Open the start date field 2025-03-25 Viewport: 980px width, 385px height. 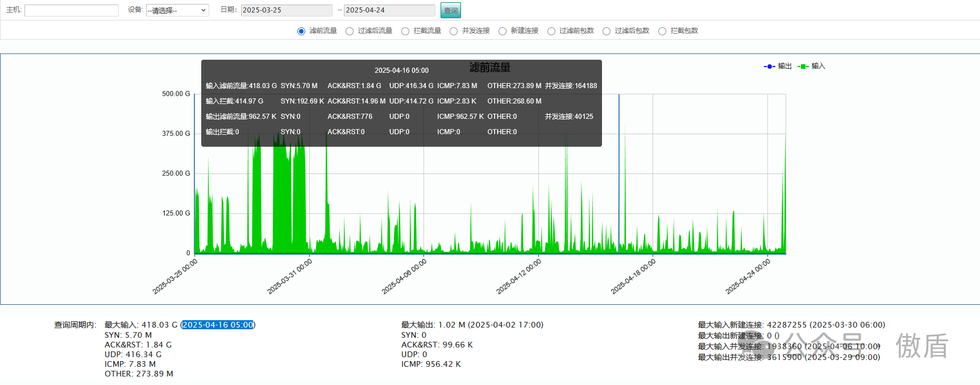(x=286, y=10)
